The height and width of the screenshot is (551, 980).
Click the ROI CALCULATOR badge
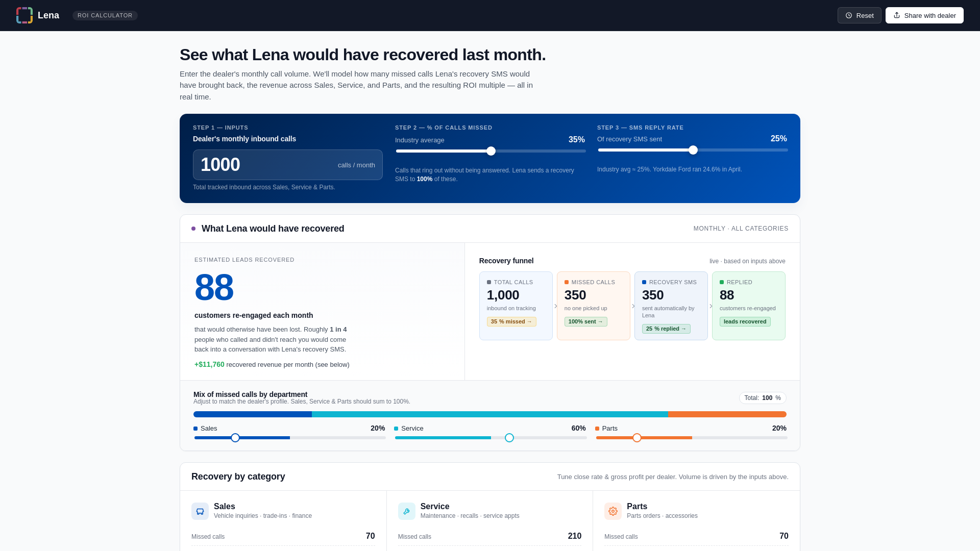point(105,15)
